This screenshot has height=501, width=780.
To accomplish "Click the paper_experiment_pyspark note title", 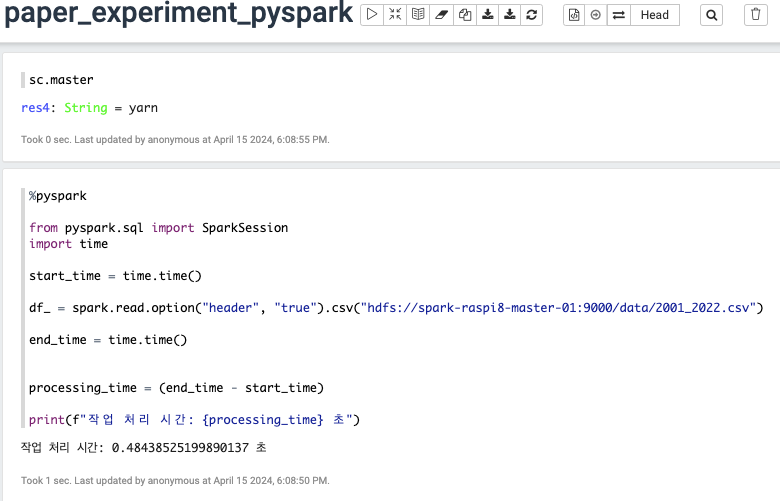I will [179, 13].
